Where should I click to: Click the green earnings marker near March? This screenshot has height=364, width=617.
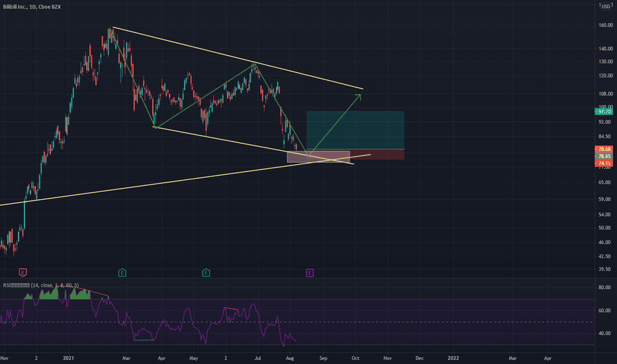[122, 273]
